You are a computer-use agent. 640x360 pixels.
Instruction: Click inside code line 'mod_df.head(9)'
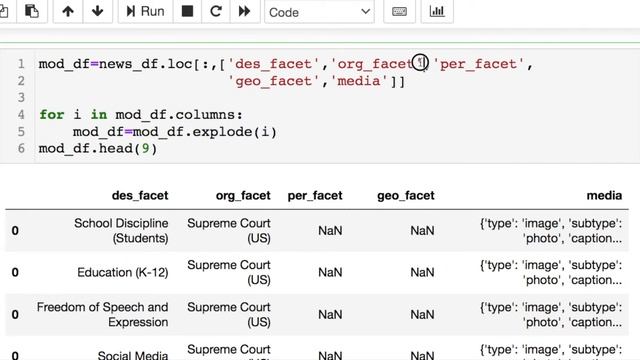click(x=98, y=149)
